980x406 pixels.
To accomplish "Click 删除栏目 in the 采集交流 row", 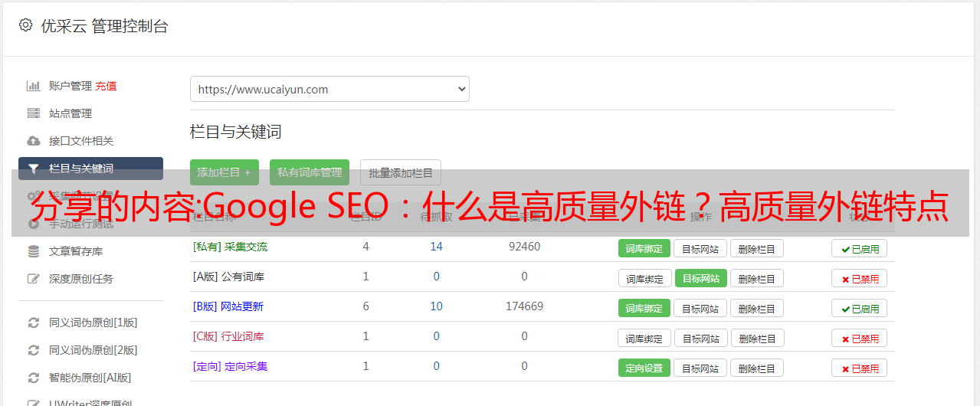I will (x=756, y=248).
